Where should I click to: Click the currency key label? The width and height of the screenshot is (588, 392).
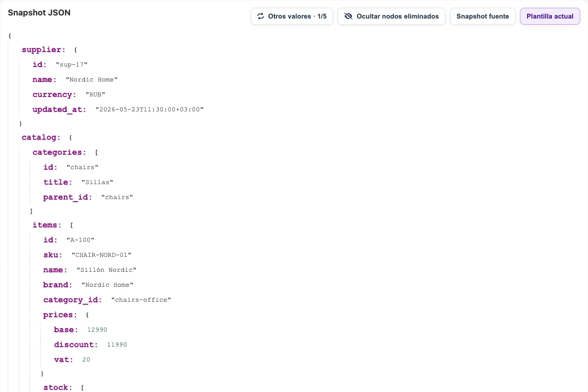(x=54, y=94)
